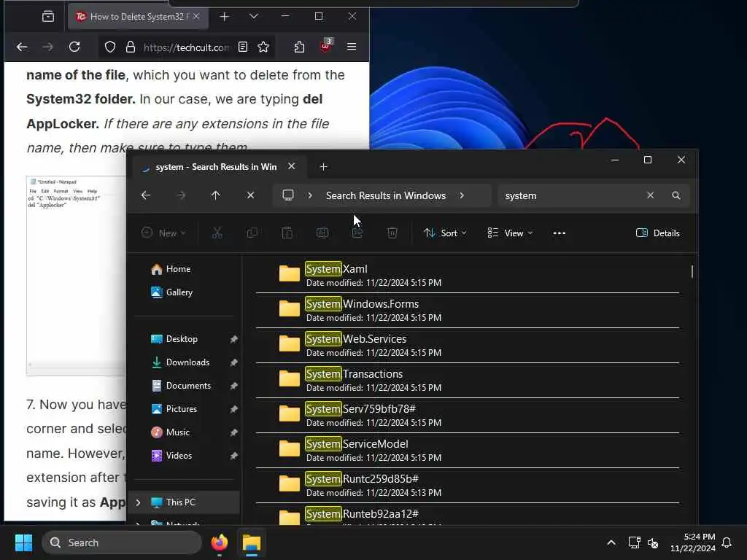The height and width of the screenshot is (560, 747).
Task: Click the pin icon next to Downloads
Action: [x=233, y=362]
